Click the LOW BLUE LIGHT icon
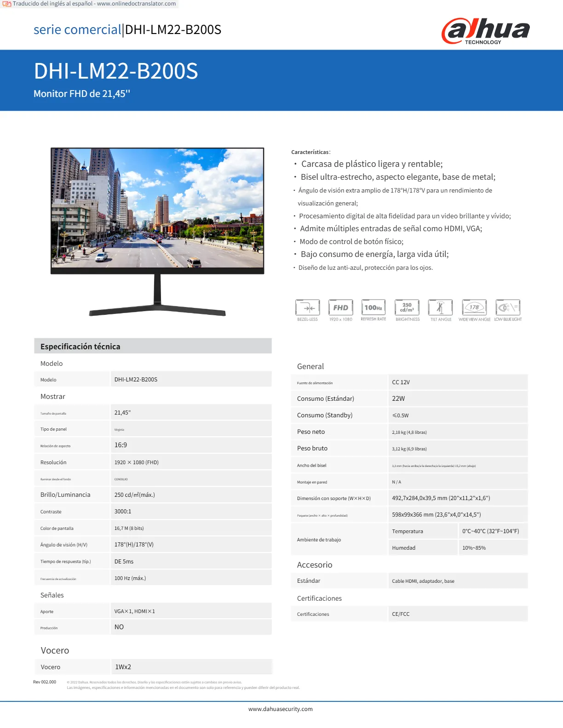This screenshot has height=728, width=563. click(x=508, y=310)
